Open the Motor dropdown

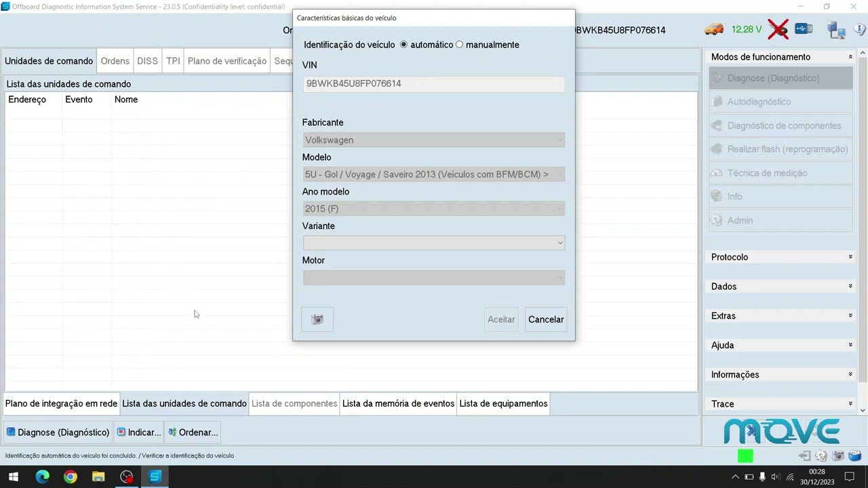pyautogui.click(x=433, y=277)
